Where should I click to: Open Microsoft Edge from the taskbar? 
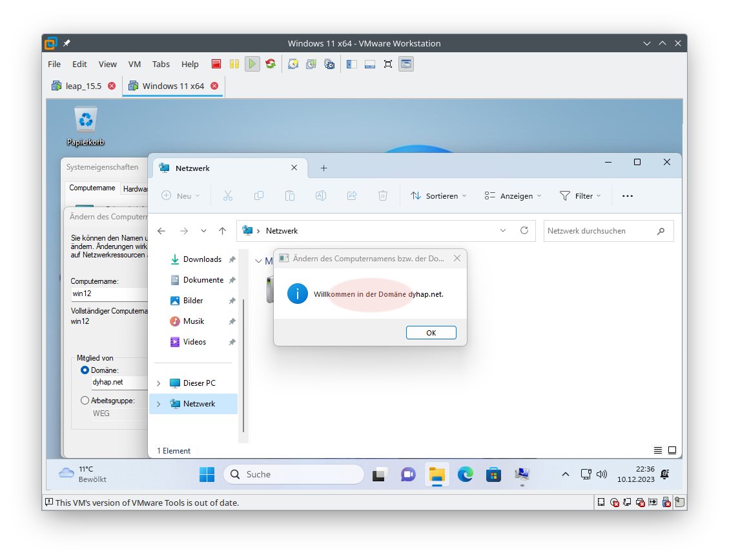click(x=466, y=475)
